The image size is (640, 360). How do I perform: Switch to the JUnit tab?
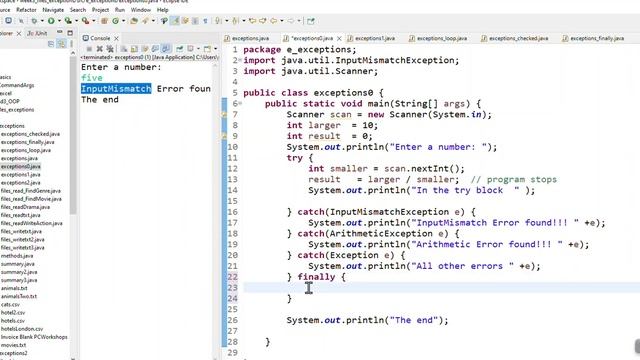click(37, 33)
